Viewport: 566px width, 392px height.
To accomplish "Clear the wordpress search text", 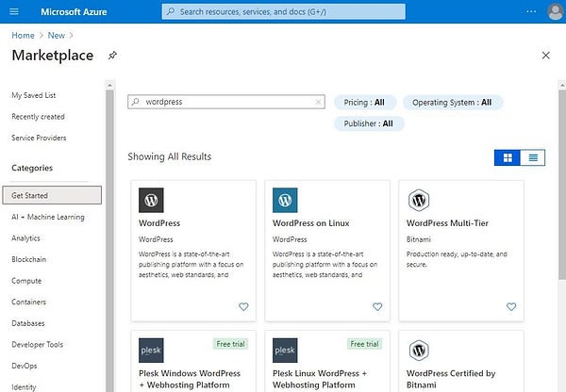I will 318,102.
